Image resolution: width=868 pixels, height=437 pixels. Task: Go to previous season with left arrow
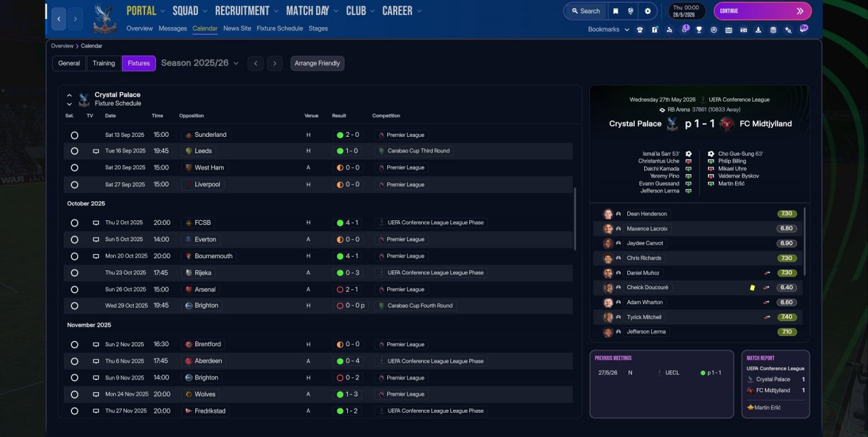pyautogui.click(x=256, y=64)
